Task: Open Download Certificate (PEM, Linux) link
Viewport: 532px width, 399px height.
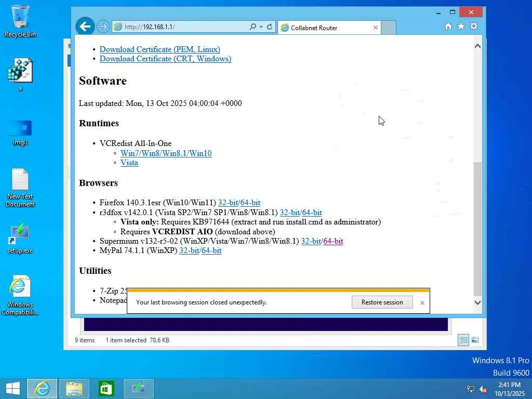Action: pyautogui.click(x=160, y=49)
